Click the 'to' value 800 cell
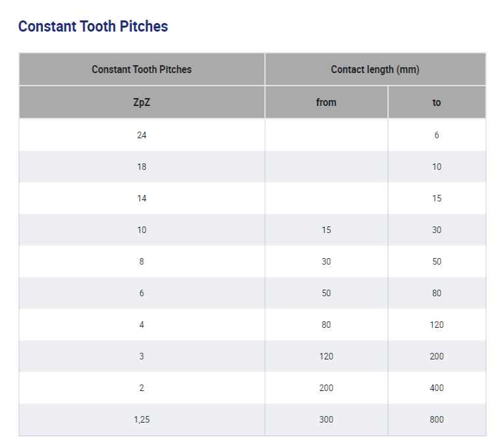Image resolution: width=504 pixels, height=445 pixels. 437,419
